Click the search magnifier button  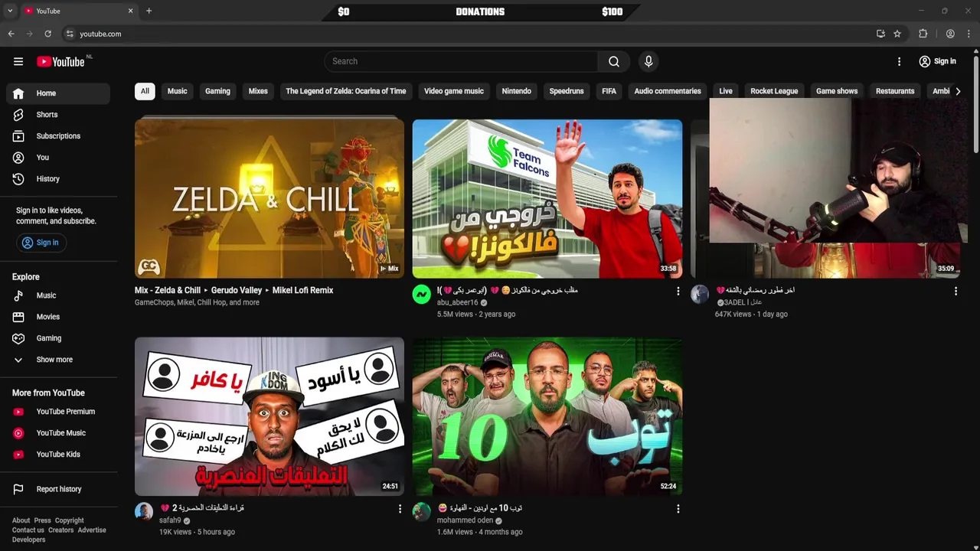[x=614, y=61]
